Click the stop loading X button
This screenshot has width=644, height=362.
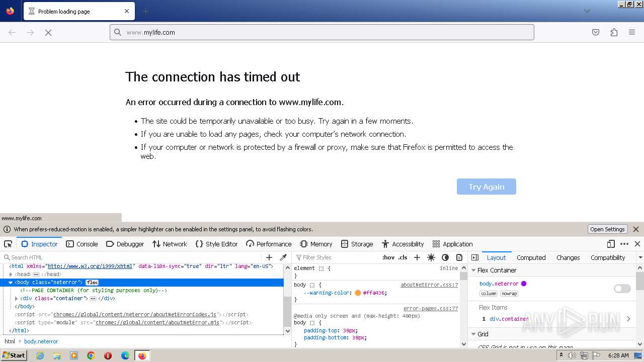click(48, 32)
